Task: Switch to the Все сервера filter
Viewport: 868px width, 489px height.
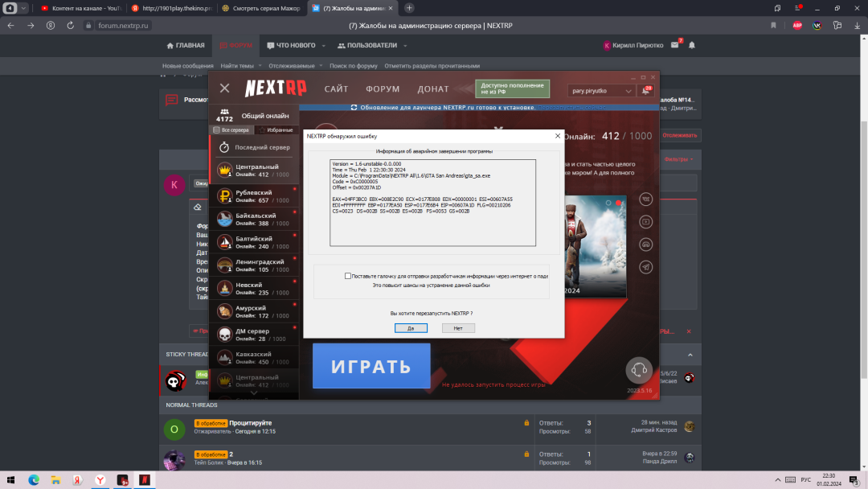Action: 231,130
